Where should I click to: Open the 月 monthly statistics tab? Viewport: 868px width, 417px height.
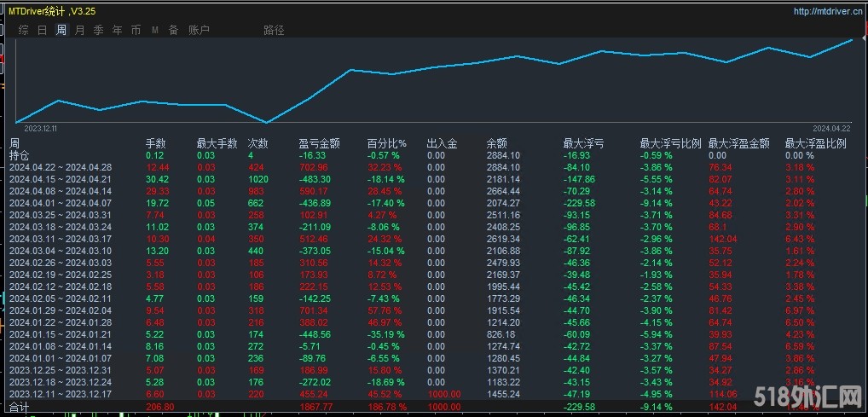(x=79, y=30)
